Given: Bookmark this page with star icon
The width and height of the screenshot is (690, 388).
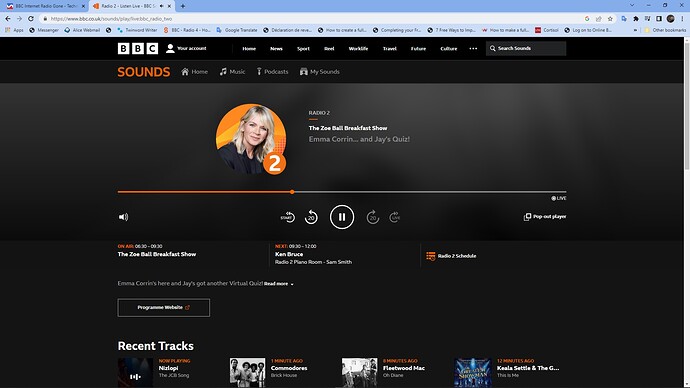Looking at the screenshot, I should click(x=610, y=19).
